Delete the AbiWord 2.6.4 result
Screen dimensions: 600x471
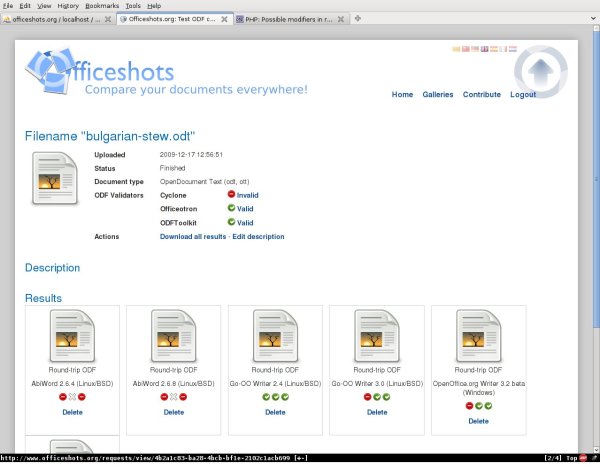point(72,412)
